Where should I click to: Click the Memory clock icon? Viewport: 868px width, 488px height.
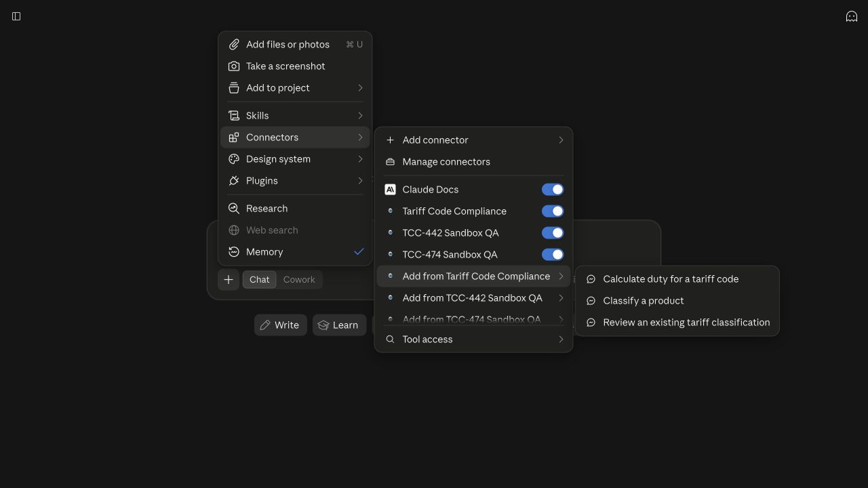point(234,252)
